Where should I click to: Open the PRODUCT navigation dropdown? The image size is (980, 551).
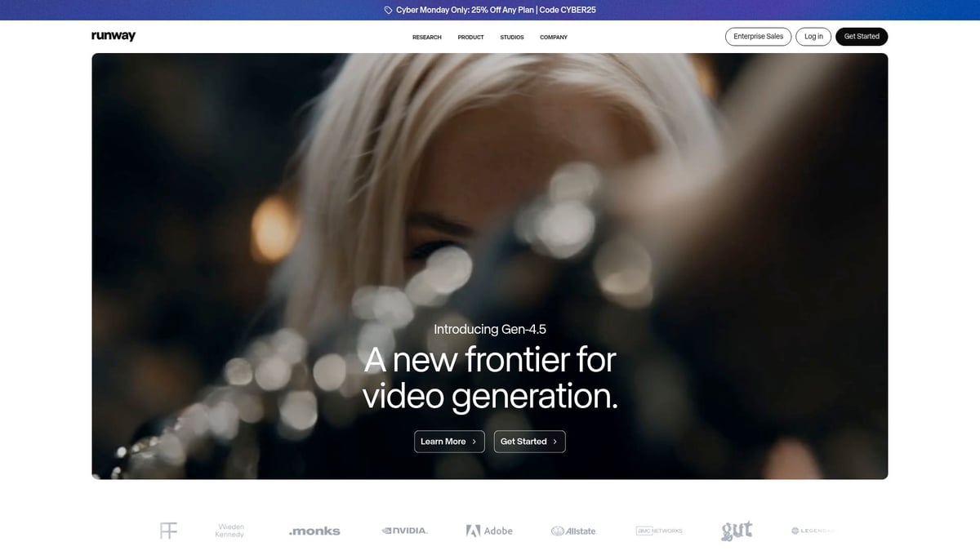click(x=470, y=37)
